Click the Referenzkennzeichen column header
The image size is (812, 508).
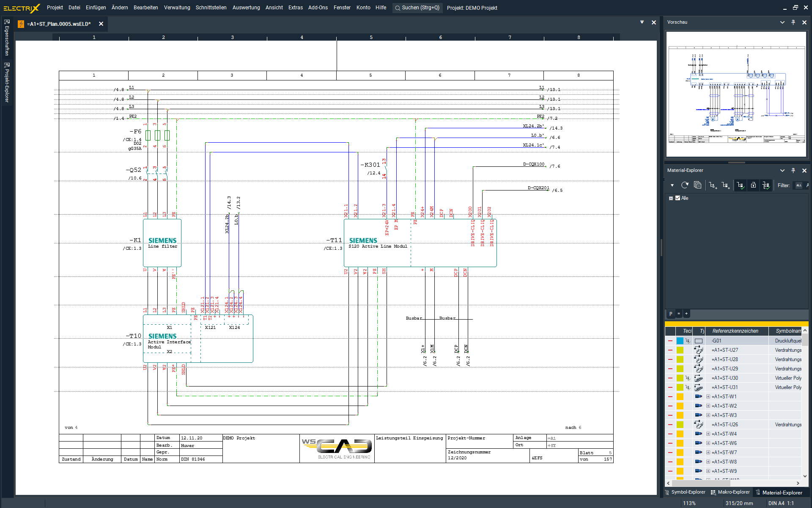coord(735,331)
